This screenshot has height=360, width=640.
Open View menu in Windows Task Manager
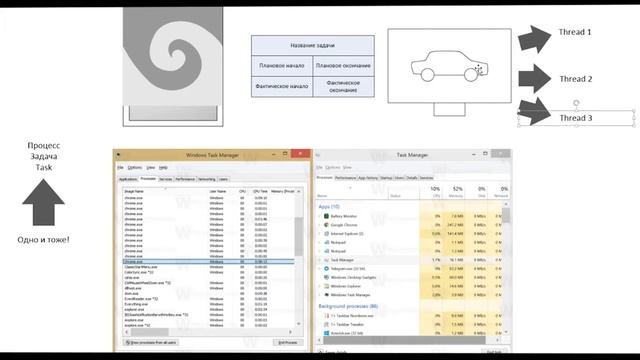(151, 167)
